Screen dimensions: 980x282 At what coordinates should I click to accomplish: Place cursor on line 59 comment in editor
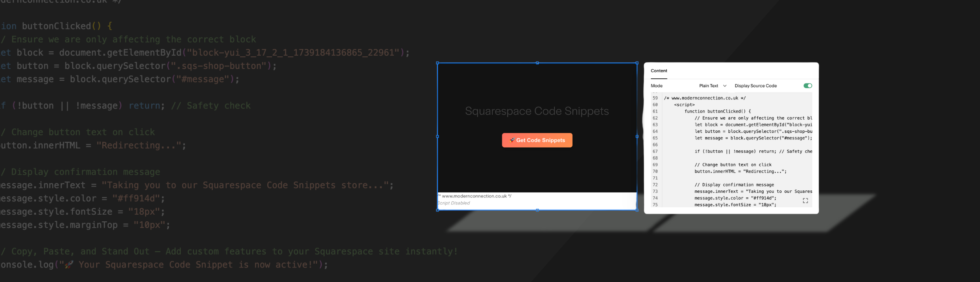tap(705, 98)
